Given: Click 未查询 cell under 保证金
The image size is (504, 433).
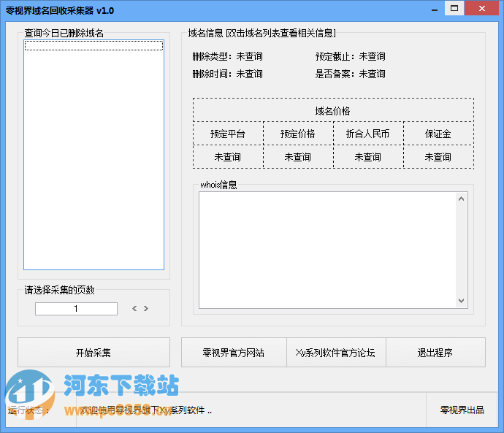Looking at the screenshot, I should (x=438, y=157).
